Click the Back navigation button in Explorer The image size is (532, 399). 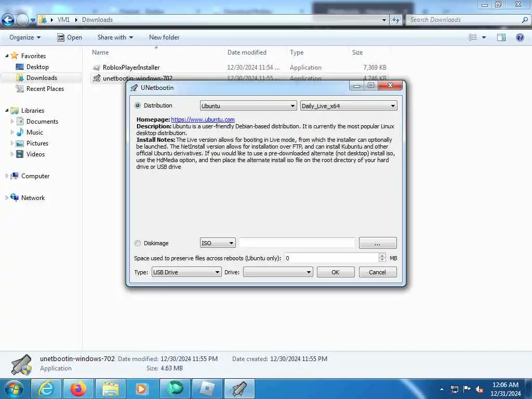pos(8,20)
